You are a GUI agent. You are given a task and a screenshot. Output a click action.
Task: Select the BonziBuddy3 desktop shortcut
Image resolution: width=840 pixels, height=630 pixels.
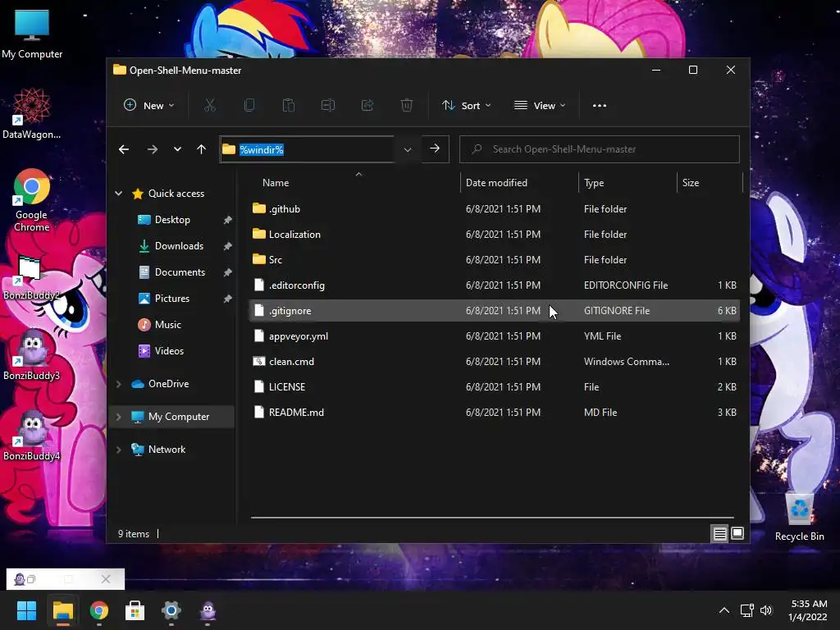32,354
